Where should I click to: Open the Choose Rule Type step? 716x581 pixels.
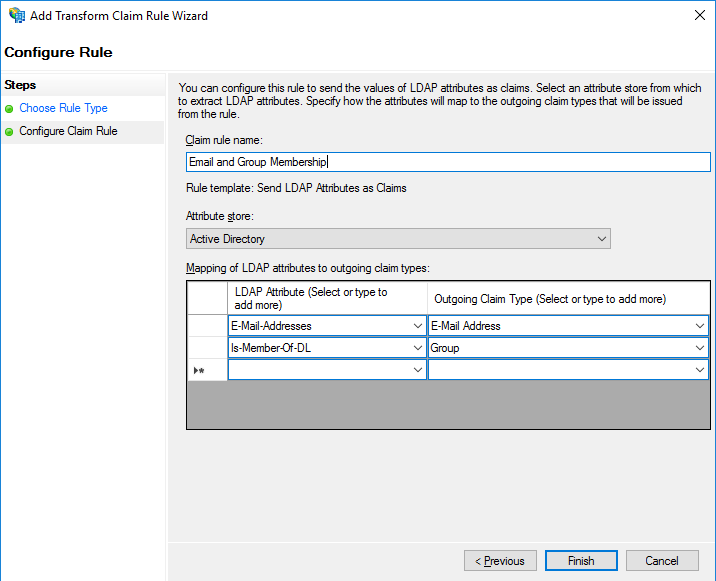point(63,108)
